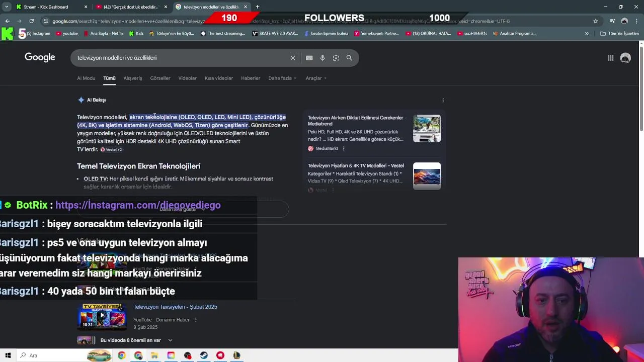Open The best streaming... bookmark

coord(223,34)
